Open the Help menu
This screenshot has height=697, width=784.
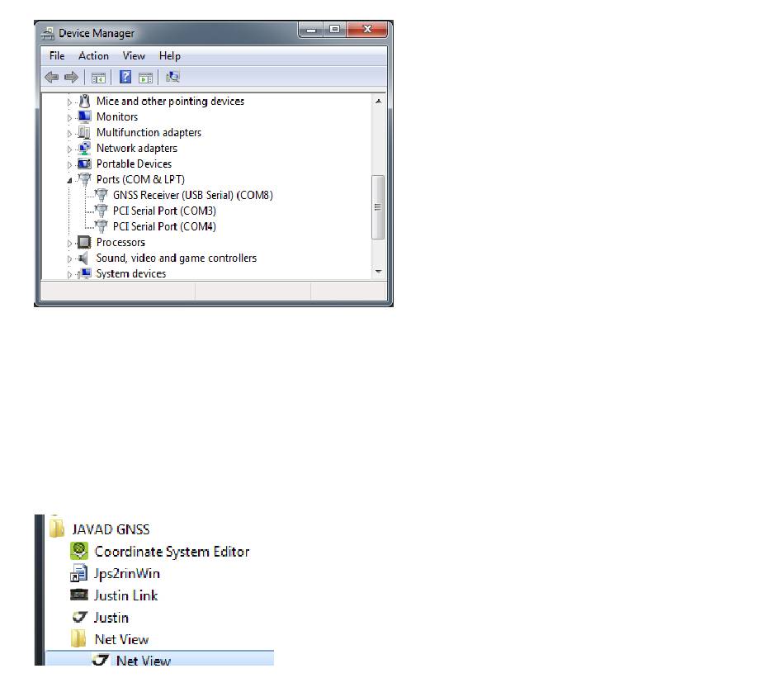(x=169, y=55)
